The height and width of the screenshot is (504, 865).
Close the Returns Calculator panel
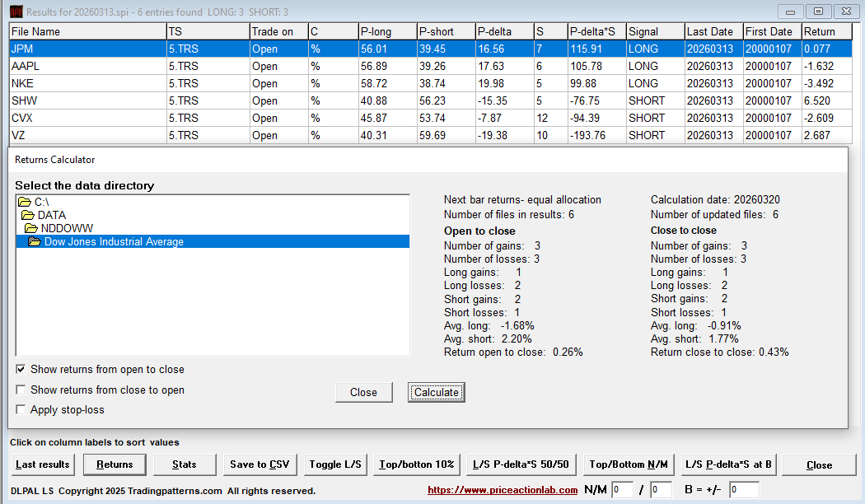tap(363, 393)
